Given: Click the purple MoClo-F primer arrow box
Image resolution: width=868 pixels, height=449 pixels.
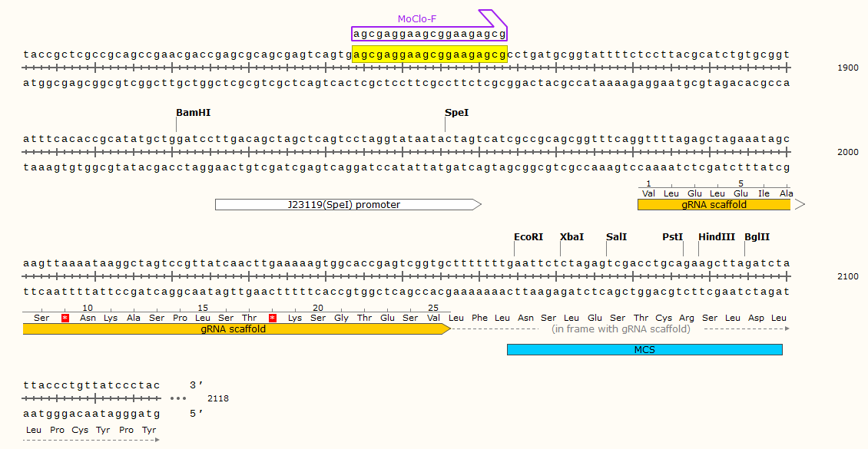Looking at the screenshot, I should tap(429, 34).
